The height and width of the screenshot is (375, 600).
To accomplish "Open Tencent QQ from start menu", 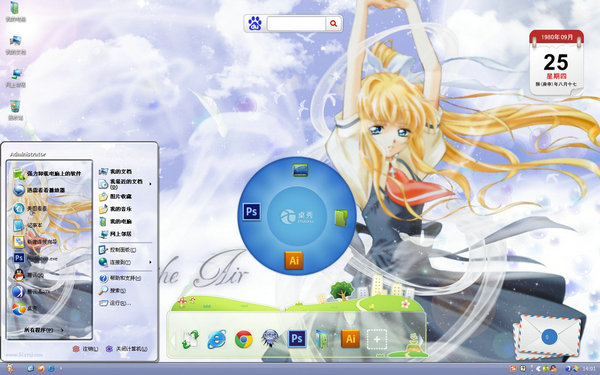I will (x=29, y=275).
